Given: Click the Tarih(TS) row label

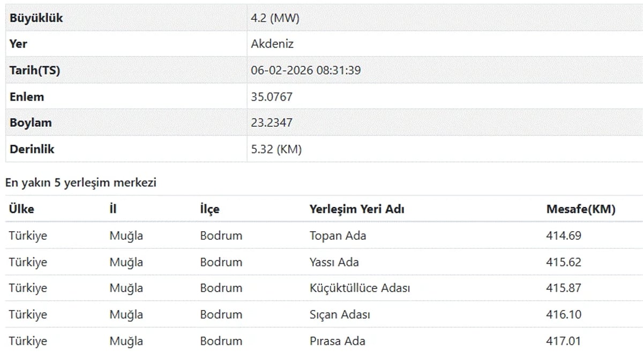Looking at the screenshot, I should pyautogui.click(x=35, y=71).
